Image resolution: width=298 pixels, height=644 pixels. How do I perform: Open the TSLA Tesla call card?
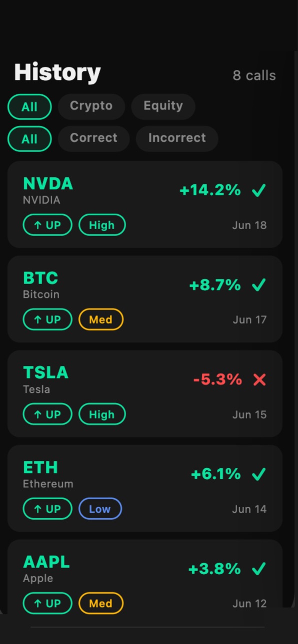click(x=145, y=394)
